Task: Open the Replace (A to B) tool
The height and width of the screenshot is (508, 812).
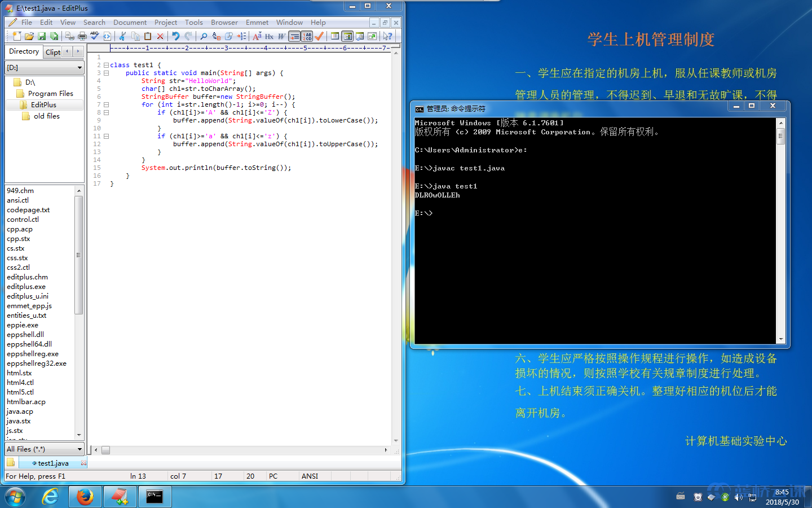Action: (x=217, y=36)
